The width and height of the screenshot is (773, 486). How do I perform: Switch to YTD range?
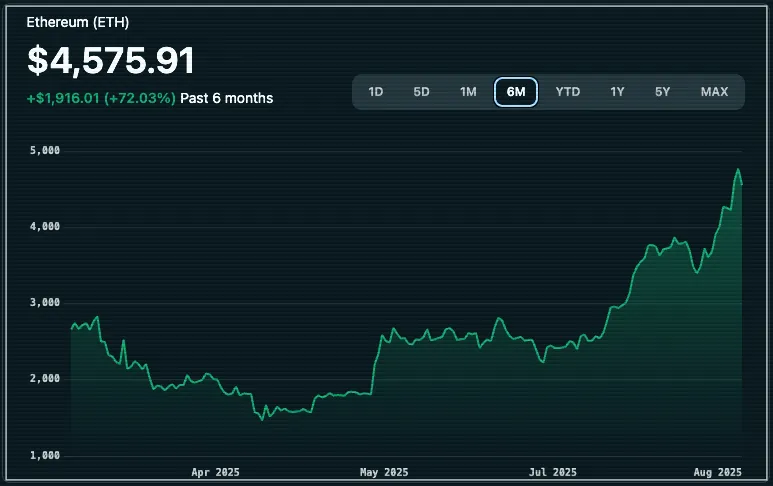pos(568,92)
